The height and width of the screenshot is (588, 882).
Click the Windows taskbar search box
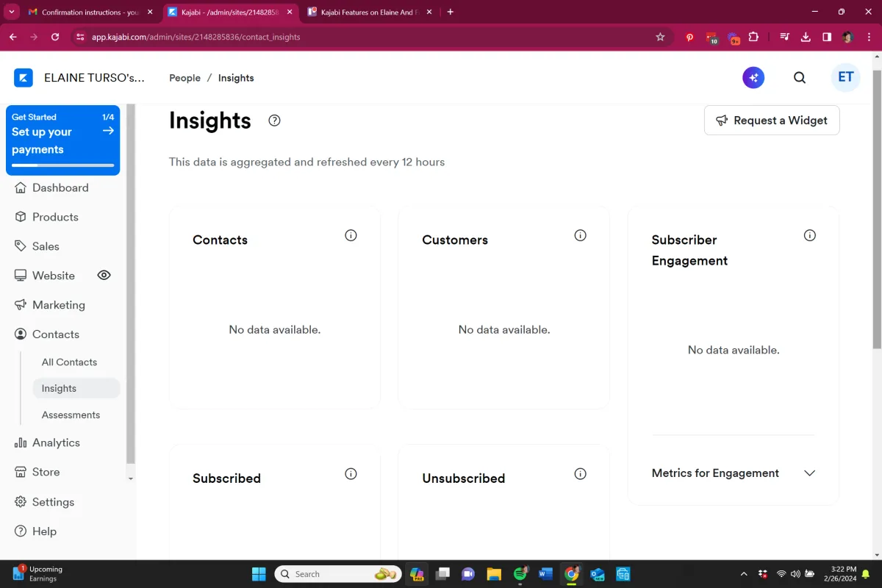click(338, 574)
